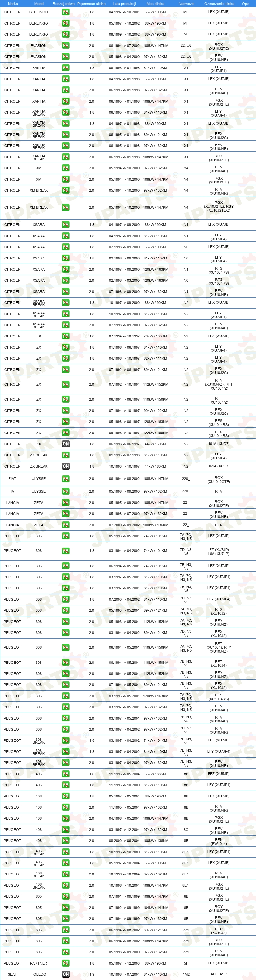256x980 pixels.
Task: Click the diesel ON icon in the ZX BREAK 44kW/60KM row
Action: click(66, 466)
